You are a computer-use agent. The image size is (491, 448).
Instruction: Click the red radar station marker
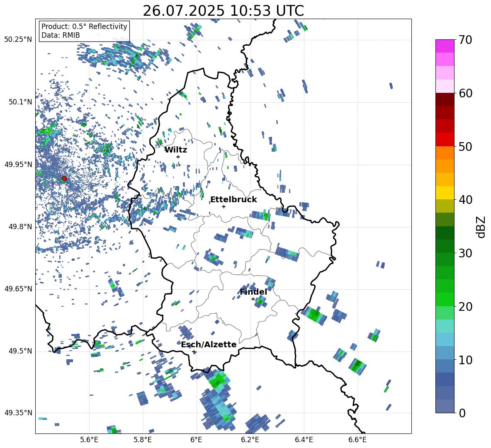(64, 179)
